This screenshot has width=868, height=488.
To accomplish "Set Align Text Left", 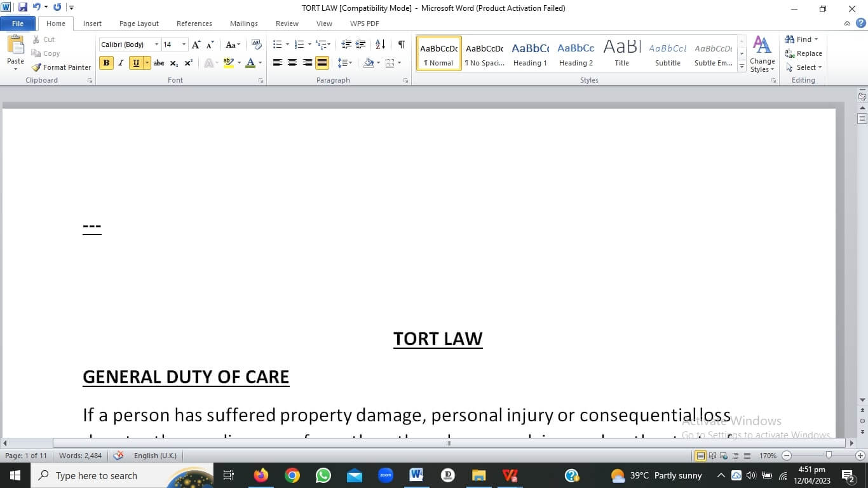I will point(277,63).
